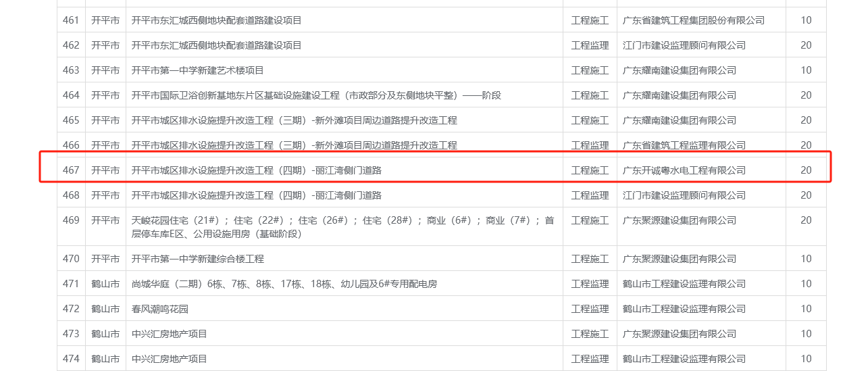
Task: Click 江门市建设监理顾问有限公司 in row 462
Action: (x=684, y=45)
